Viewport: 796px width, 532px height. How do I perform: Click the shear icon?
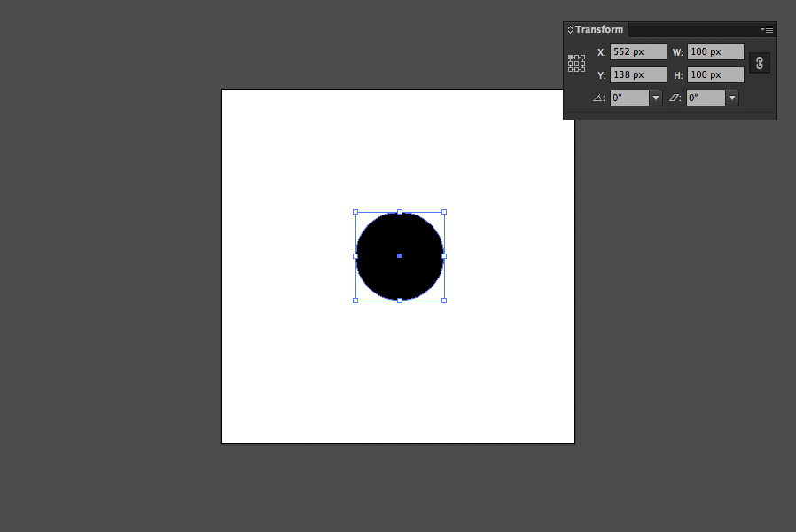(x=675, y=98)
